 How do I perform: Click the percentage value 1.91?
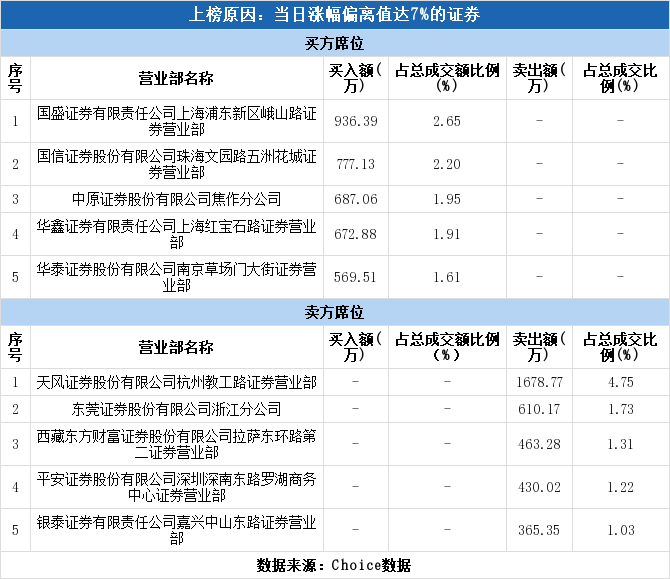[x=447, y=234]
